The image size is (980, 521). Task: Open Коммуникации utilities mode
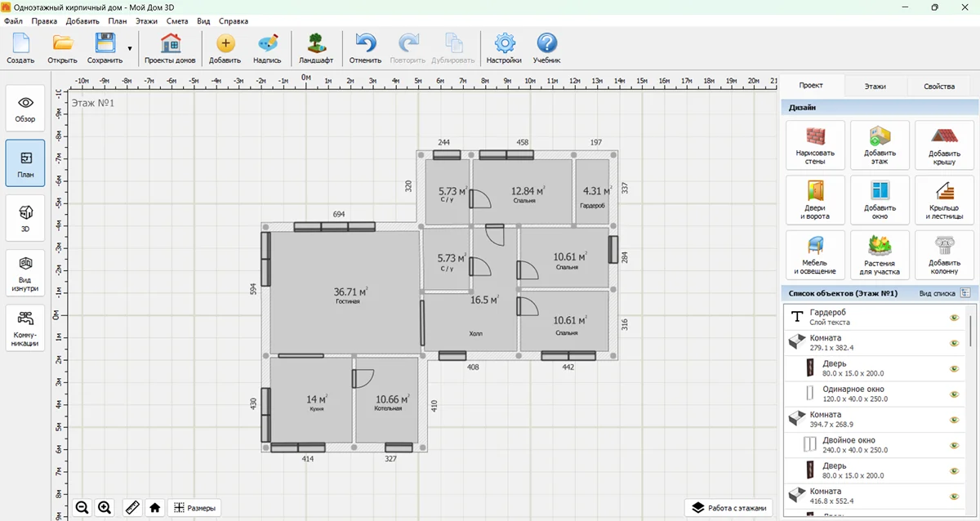pos(25,328)
